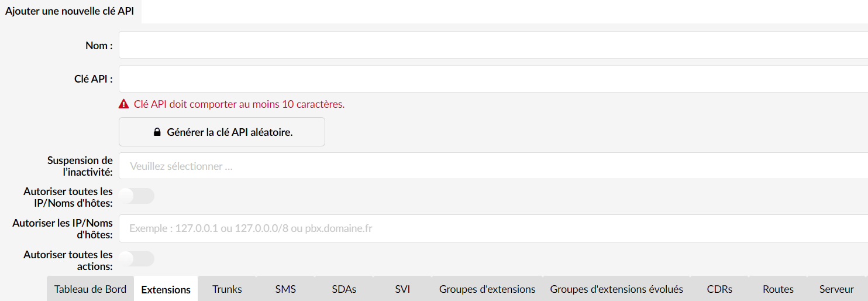Switch to the Serveur tab
Image resolution: width=868 pixels, height=301 pixels.
[836, 289]
